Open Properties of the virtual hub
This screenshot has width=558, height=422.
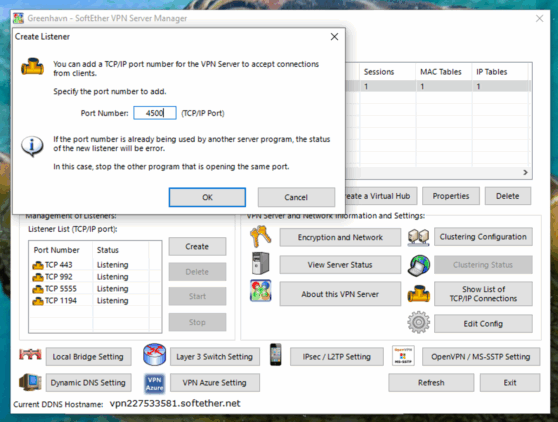tap(451, 196)
